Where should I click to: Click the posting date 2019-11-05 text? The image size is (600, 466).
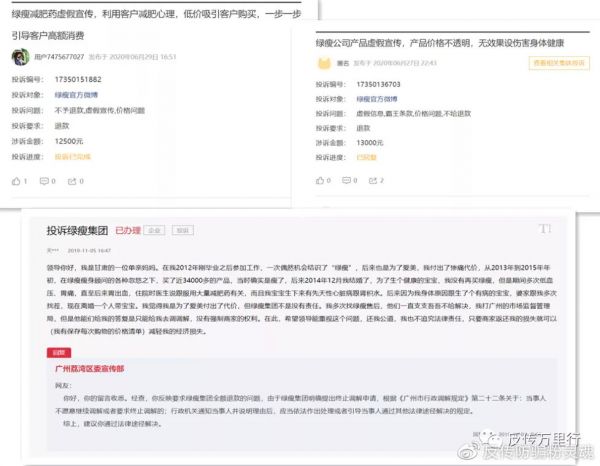tap(89, 251)
